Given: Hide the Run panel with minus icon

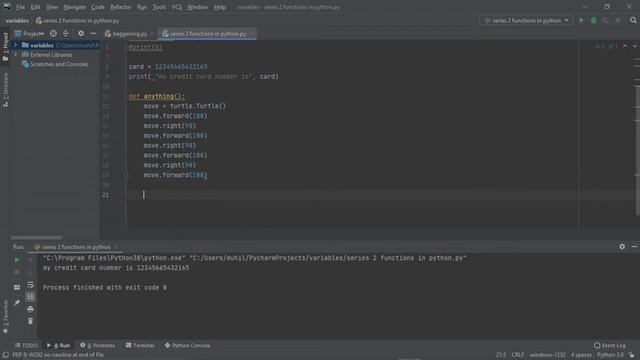Looking at the screenshot, I should point(634,247).
